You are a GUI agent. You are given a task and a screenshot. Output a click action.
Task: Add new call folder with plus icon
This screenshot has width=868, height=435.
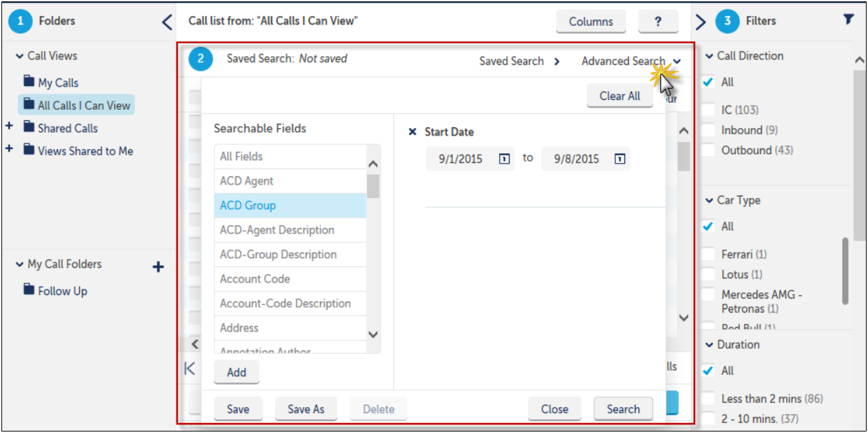(158, 266)
